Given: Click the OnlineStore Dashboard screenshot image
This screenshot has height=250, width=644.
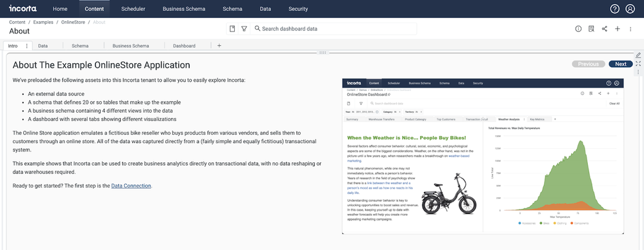Looking at the screenshot, I should pyautogui.click(x=483, y=156).
